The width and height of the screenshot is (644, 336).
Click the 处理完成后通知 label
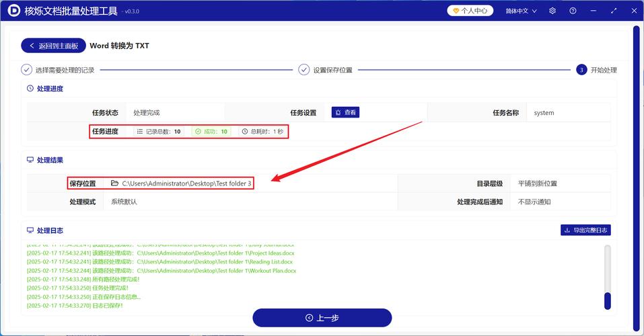coord(480,202)
